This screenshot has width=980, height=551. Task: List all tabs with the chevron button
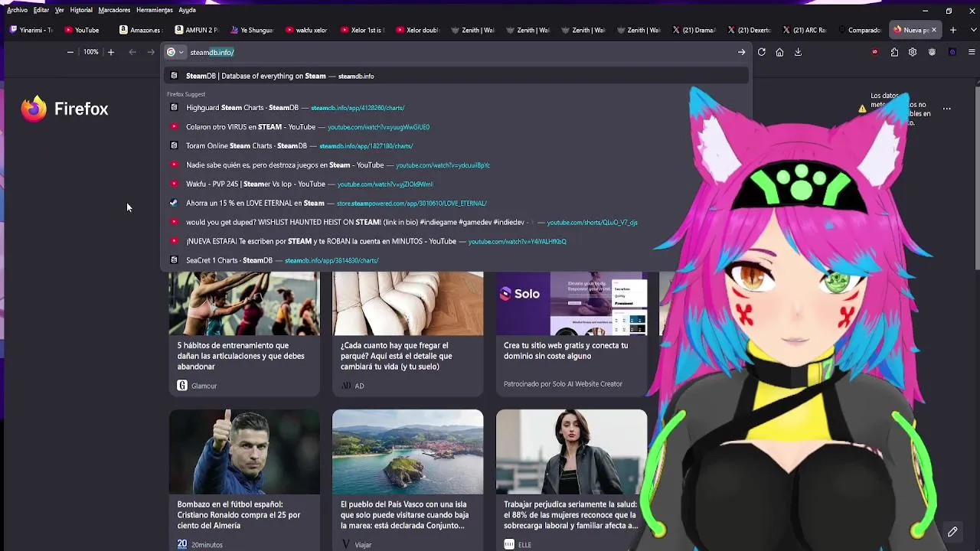click(972, 30)
